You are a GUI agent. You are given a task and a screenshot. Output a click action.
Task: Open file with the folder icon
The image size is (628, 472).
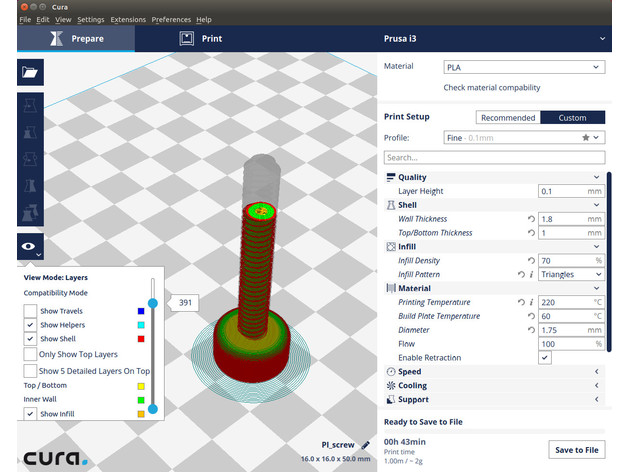[x=30, y=73]
